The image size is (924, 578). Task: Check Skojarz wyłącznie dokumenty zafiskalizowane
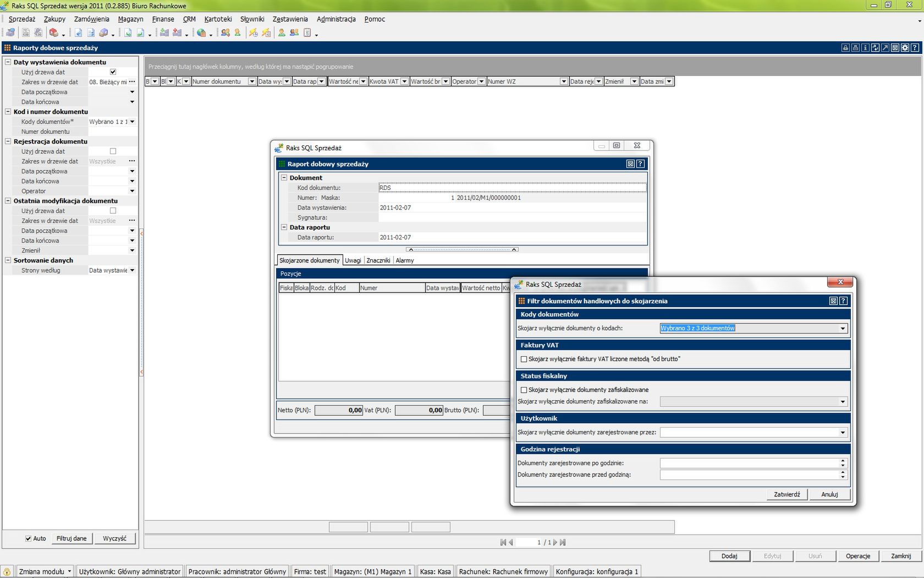coord(524,390)
